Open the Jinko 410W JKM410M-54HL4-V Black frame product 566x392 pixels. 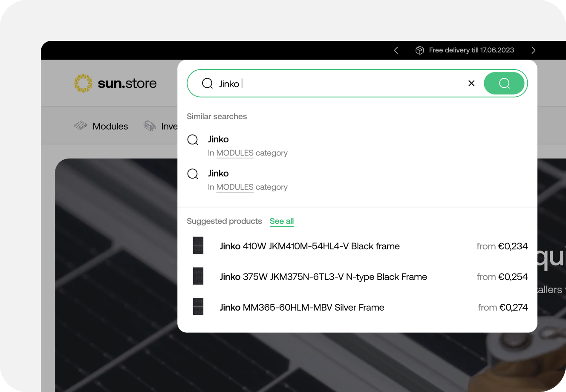pyautogui.click(x=309, y=246)
